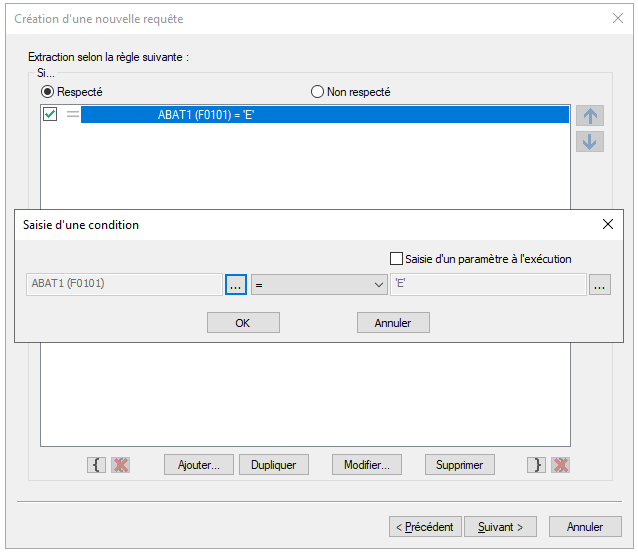
Task: Select the Respecté radio button
Action: click(47, 92)
